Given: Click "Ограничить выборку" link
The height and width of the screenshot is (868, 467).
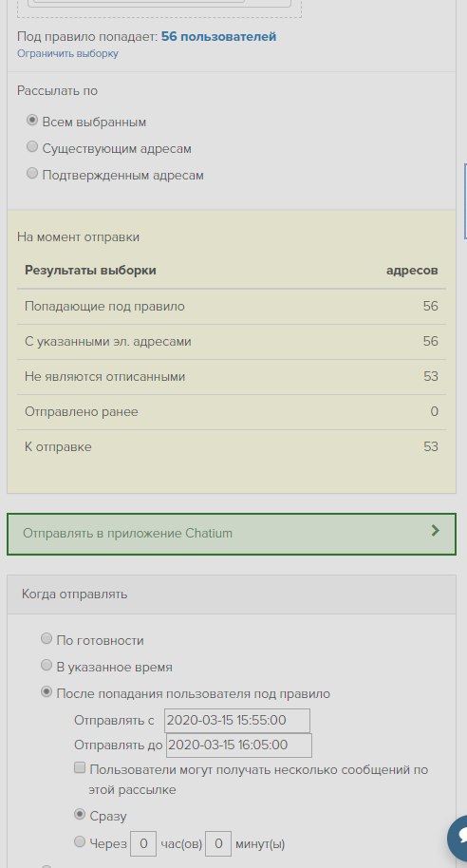Looking at the screenshot, I should [67, 54].
